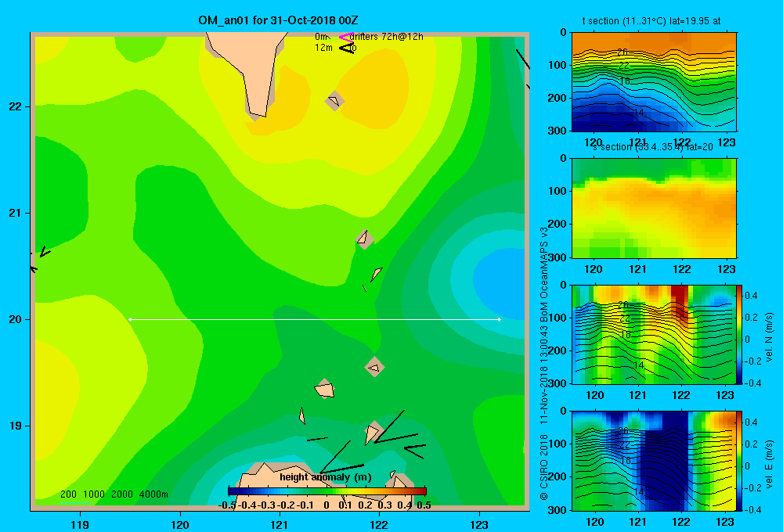Viewport: 783px width, 532px height.
Task: Click the '0.5' tick at height anomaly scale's right end
Action: (x=424, y=505)
